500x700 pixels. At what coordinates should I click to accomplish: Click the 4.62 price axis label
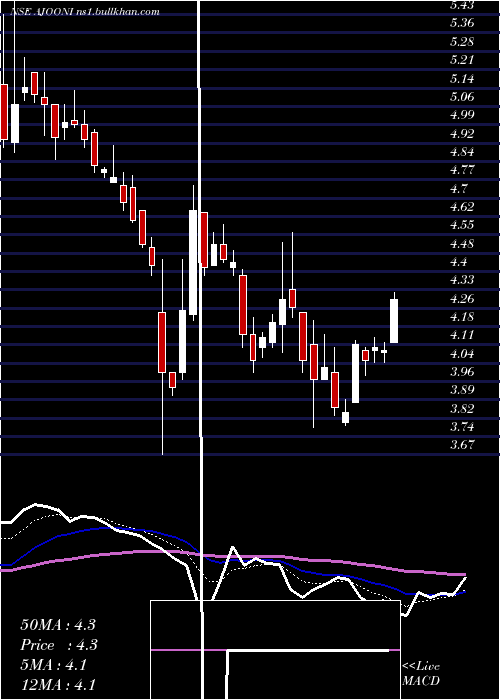(x=462, y=207)
